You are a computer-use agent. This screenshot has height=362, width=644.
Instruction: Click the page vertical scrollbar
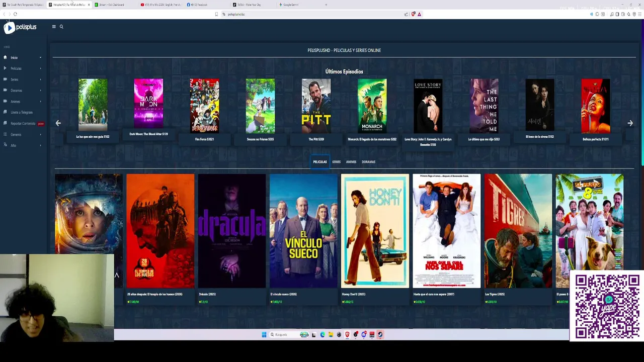coord(642,93)
